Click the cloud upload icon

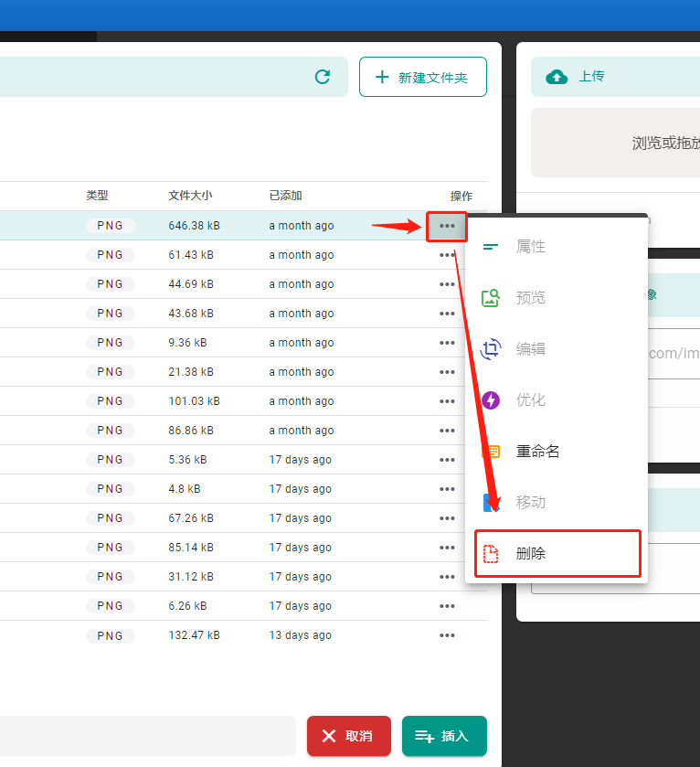[x=557, y=77]
